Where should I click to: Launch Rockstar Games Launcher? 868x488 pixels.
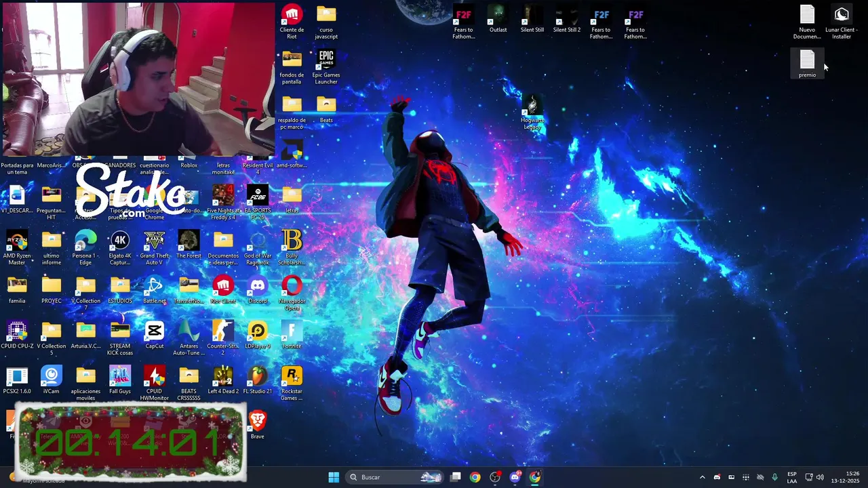[x=292, y=384]
